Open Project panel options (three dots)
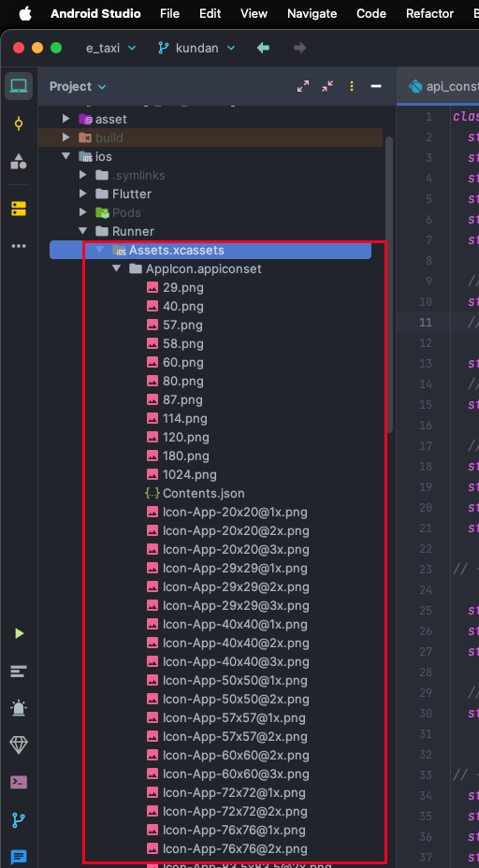Image resolution: width=479 pixels, height=868 pixels. click(352, 86)
